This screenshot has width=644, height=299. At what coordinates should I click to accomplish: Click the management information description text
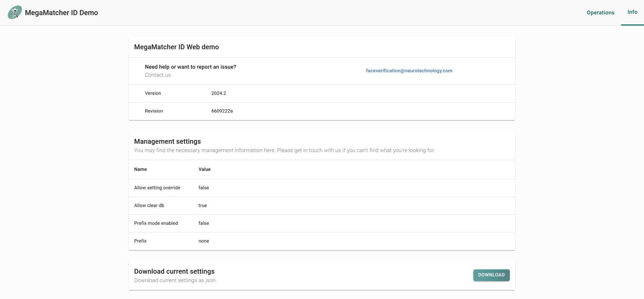coord(284,151)
